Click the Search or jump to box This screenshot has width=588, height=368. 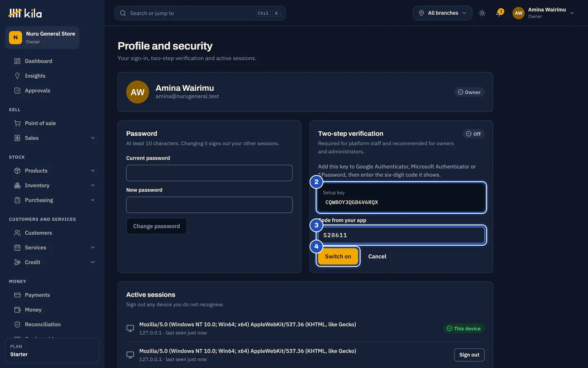click(x=200, y=13)
